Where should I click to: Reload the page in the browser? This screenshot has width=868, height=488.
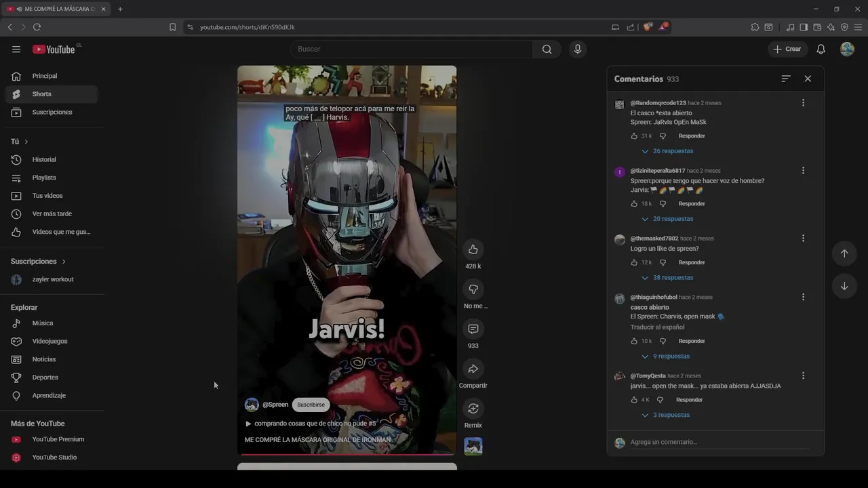tap(37, 27)
